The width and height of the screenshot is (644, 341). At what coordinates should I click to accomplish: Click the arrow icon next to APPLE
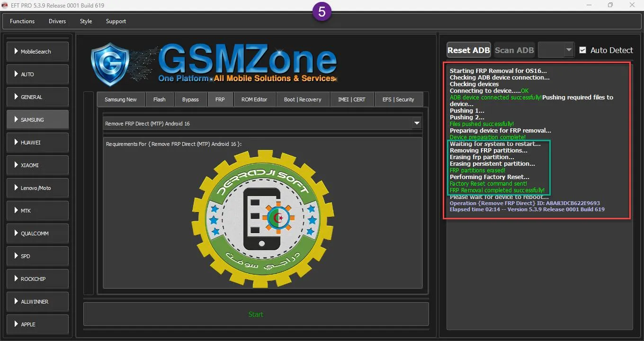point(16,324)
